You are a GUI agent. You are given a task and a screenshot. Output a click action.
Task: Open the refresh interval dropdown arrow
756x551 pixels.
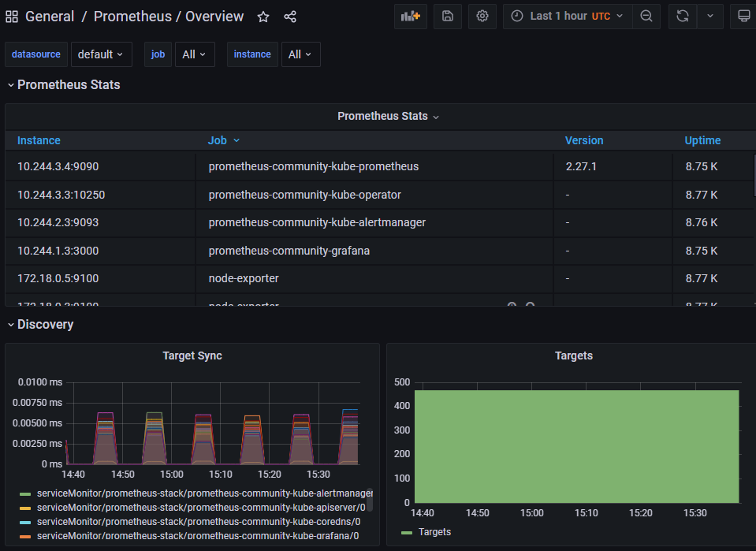coord(711,16)
